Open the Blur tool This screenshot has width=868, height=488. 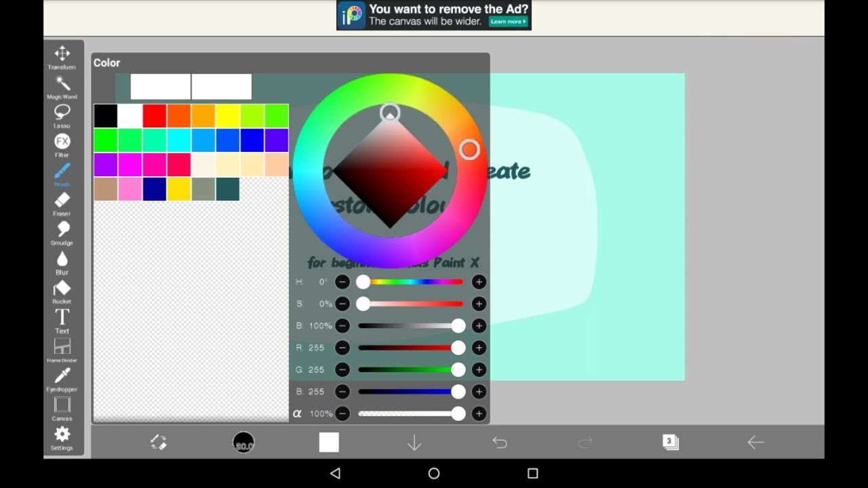click(62, 259)
